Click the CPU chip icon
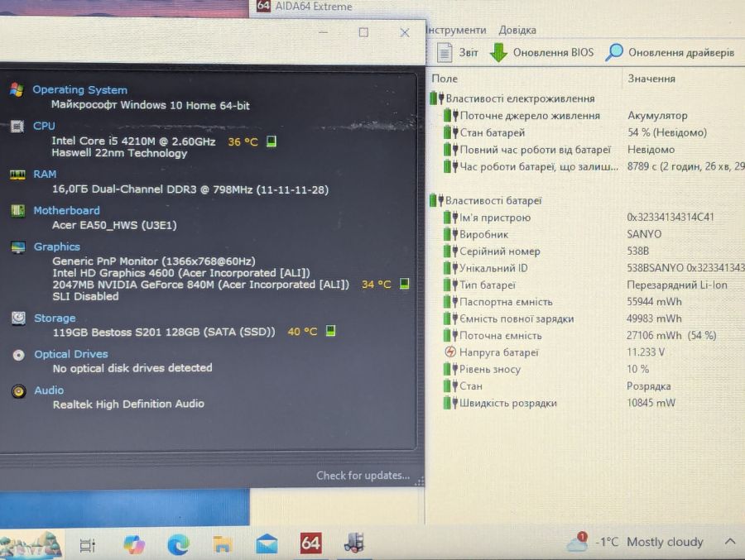This screenshot has width=745, height=560. pos(17,127)
